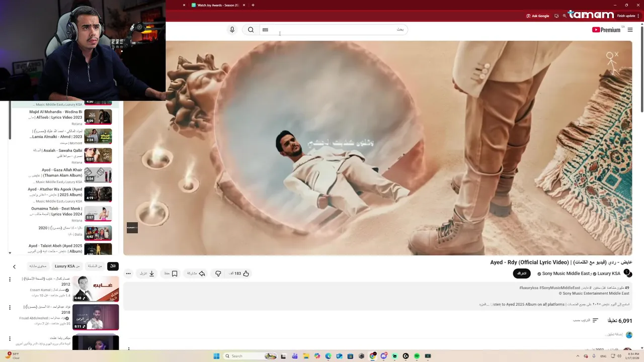The image size is (644, 362).
Task: Like the video with thumbs up
Action: tap(239, 274)
